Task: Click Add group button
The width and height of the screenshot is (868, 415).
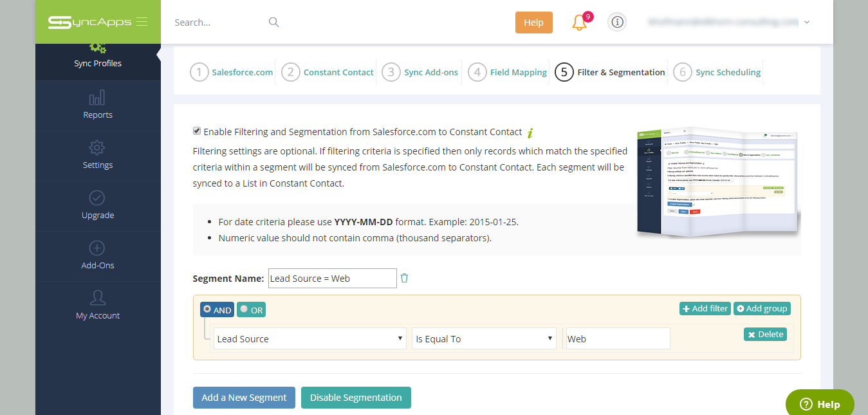Action: click(762, 309)
